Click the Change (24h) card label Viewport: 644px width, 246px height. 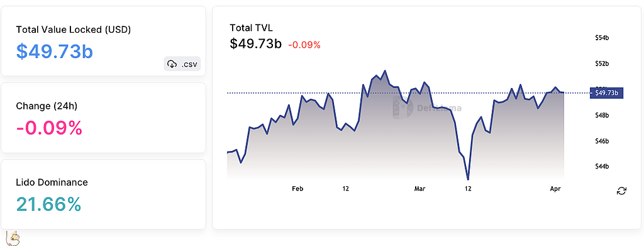[47, 106]
